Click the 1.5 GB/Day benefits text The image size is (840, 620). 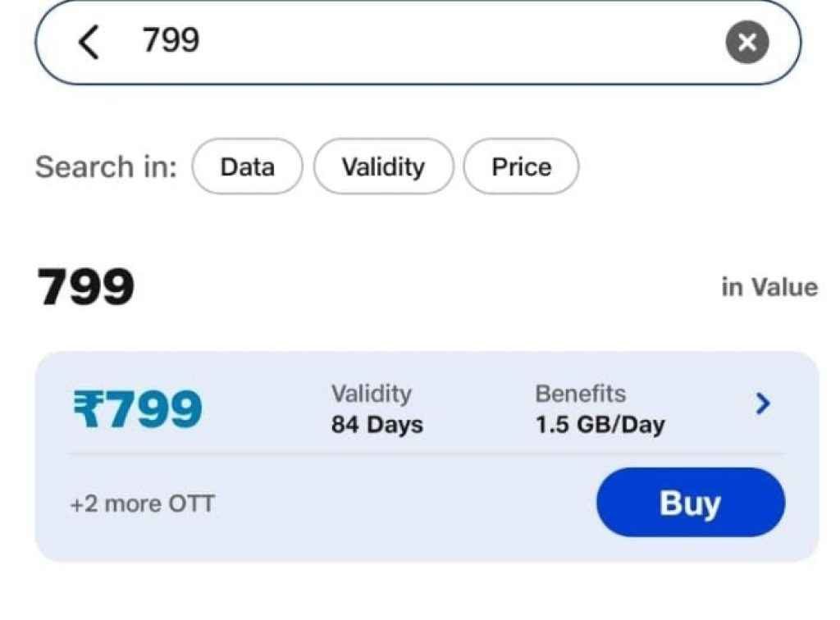(x=599, y=424)
